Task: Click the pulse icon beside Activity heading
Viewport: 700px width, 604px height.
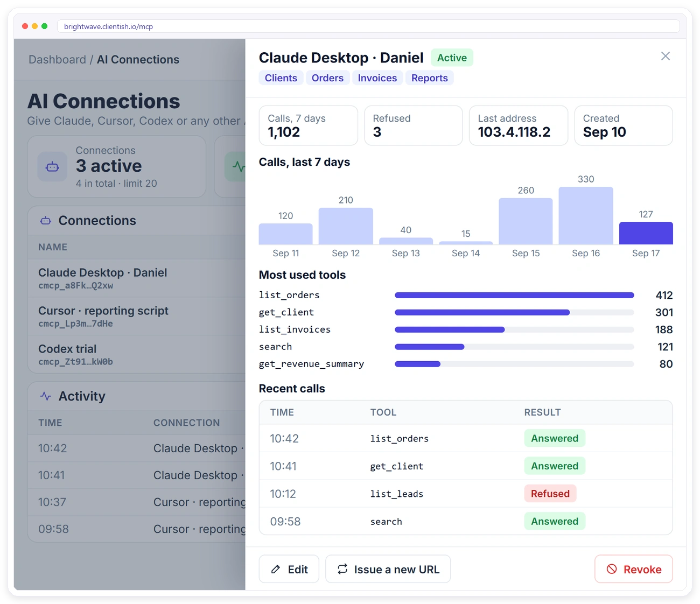Action: (x=46, y=396)
